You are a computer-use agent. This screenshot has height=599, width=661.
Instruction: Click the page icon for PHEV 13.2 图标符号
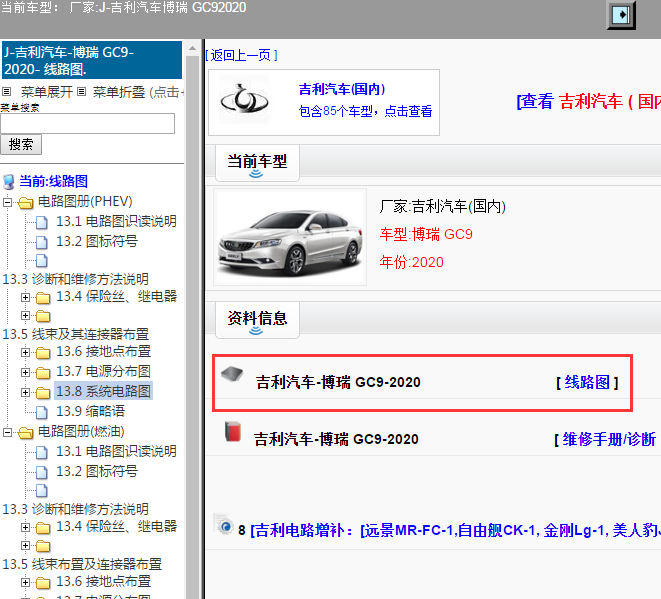click(x=41, y=242)
